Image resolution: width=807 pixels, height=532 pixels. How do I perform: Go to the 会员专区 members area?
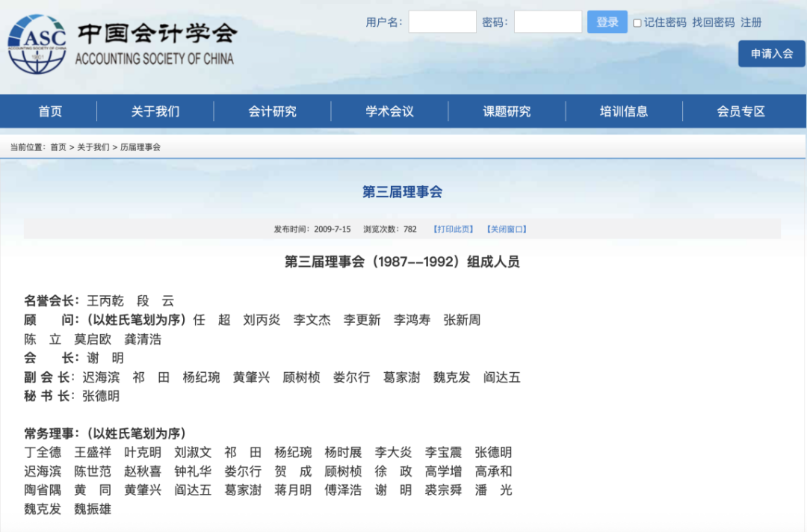pos(740,111)
